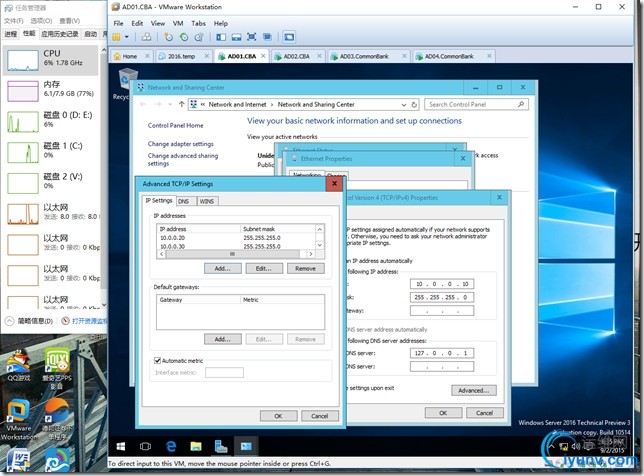Click Advanced... in IPv4 Properties
Screen dimensions: 644x476
(474, 390)
